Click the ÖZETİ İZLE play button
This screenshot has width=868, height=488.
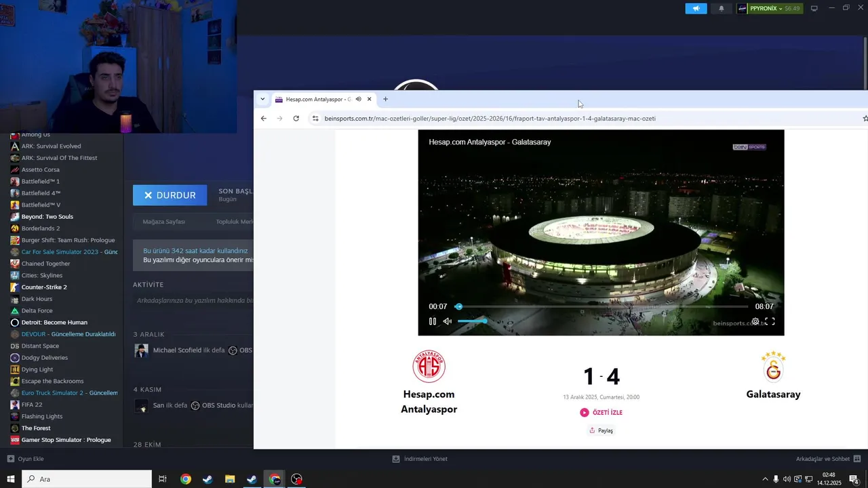pos(601,412)
